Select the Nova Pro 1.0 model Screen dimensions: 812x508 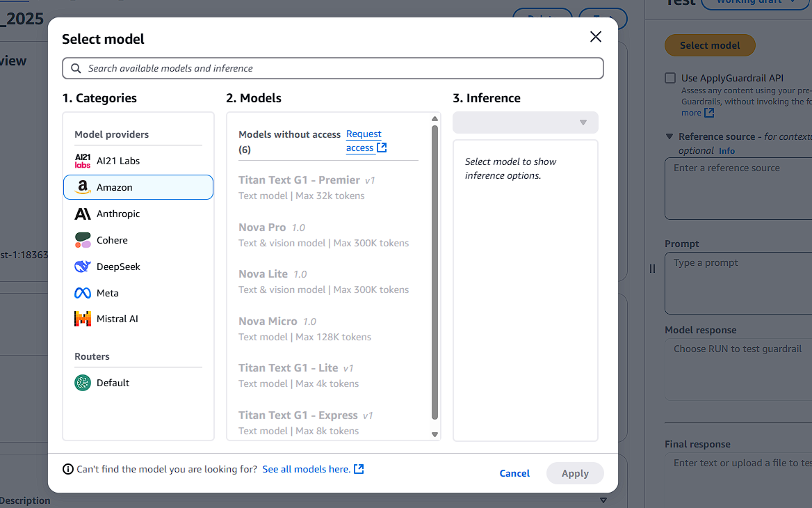pyautogui.click(x=328, y=235)
